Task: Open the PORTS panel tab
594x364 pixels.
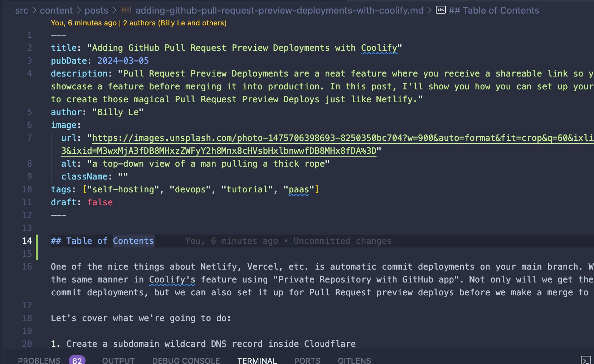Action: (x=307, y=360)
